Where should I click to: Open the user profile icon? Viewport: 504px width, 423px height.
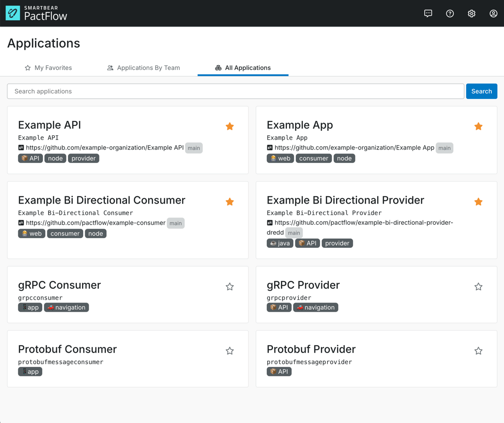493,13
